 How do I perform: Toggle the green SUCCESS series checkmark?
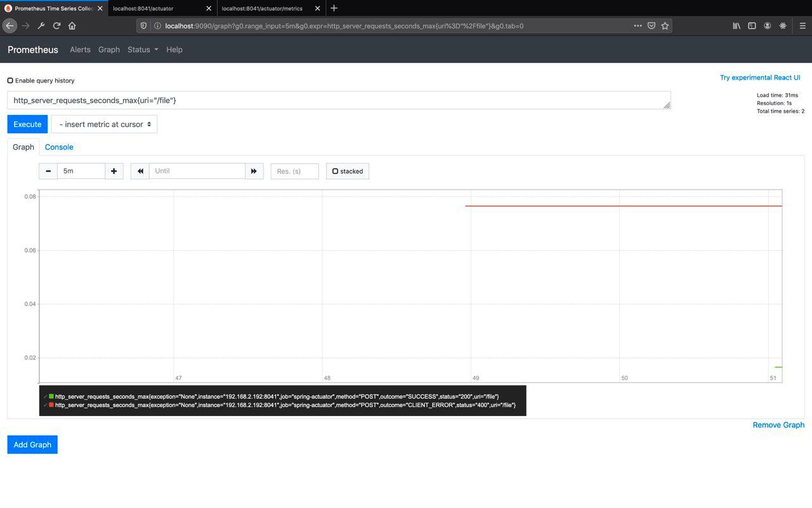tap(45, 396)
